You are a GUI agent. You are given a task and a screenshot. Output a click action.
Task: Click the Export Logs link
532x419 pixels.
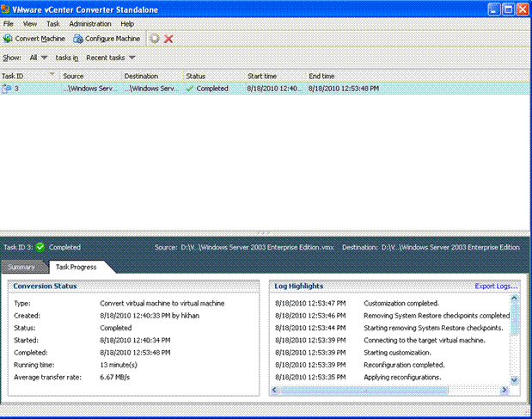point(496,287)
